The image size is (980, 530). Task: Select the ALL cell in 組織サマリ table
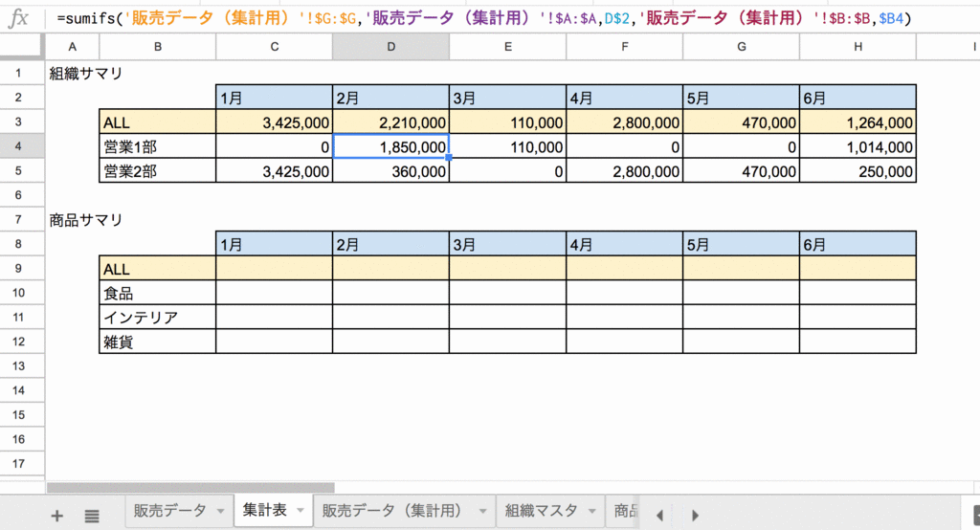pyautogui.click(x=158, y=121)
